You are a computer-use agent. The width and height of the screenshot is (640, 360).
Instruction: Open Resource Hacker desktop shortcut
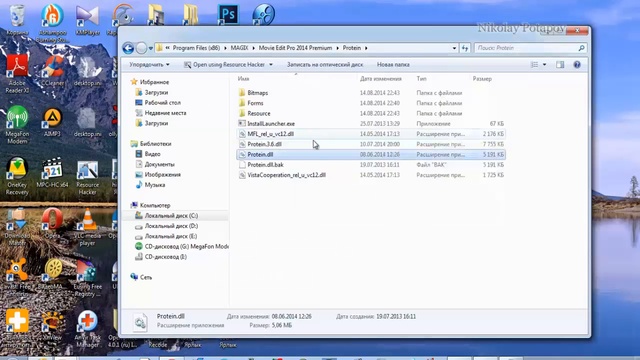point(87,178)
